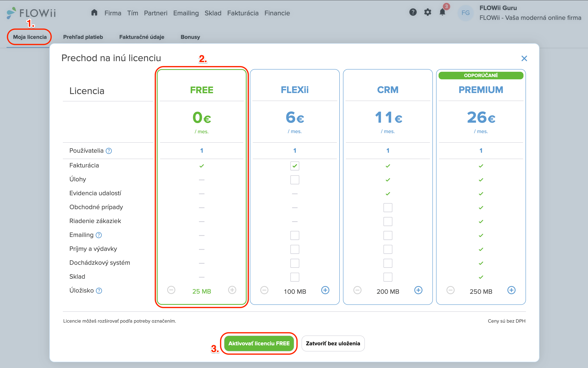
Task: Open the Financie menu
Action: 277,13
